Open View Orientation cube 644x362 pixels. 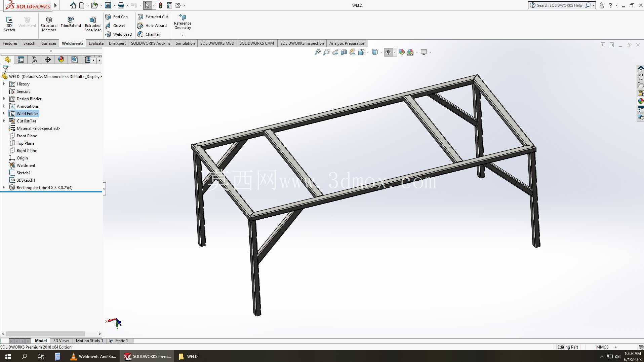point(361,52)
